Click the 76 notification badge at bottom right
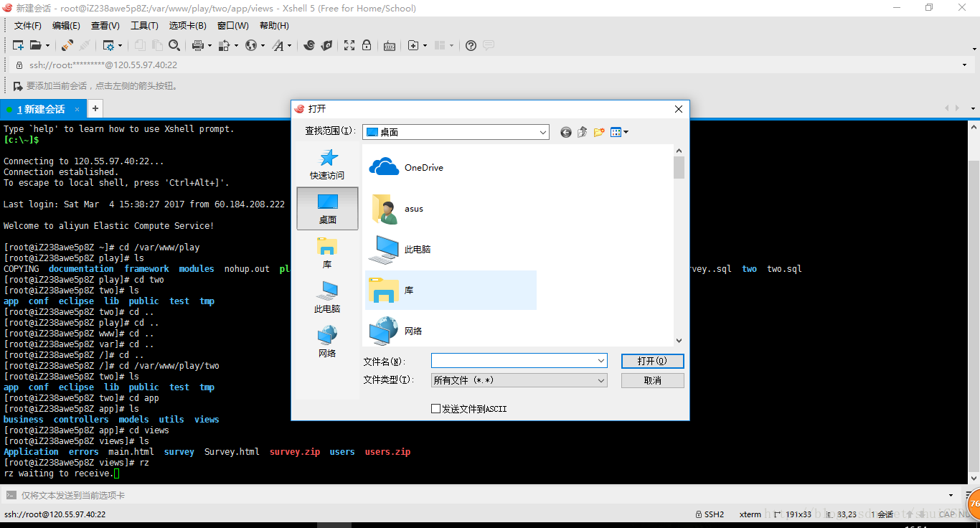Screen dimensions: 980x528 pos(974,504)
